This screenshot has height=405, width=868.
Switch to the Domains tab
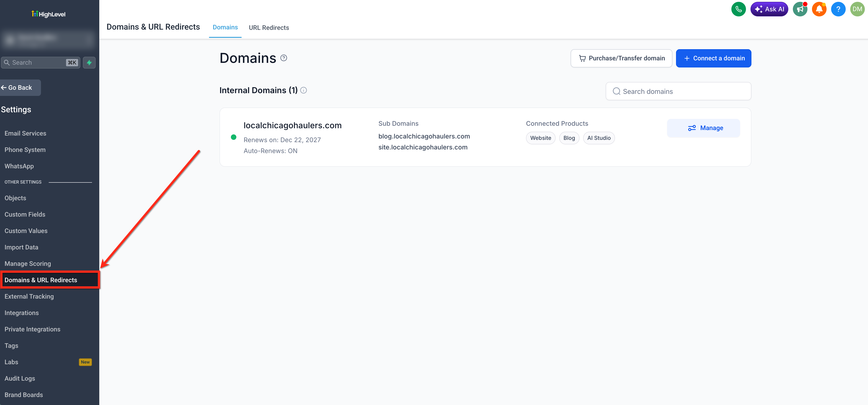pos(225,27)
